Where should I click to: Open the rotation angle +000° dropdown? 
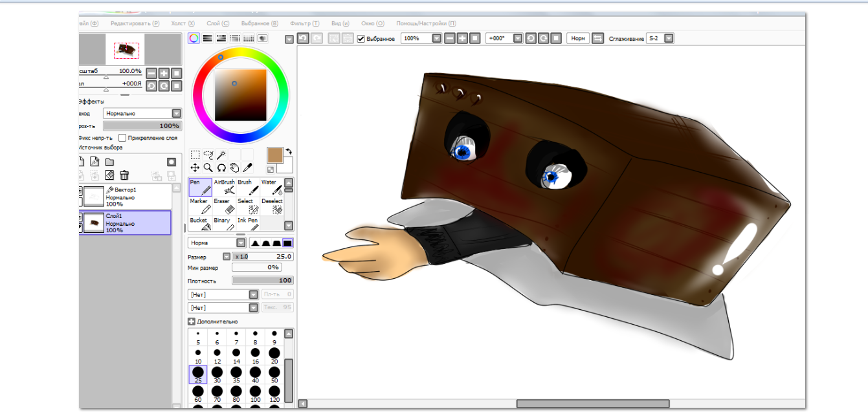tap(517, 38)
